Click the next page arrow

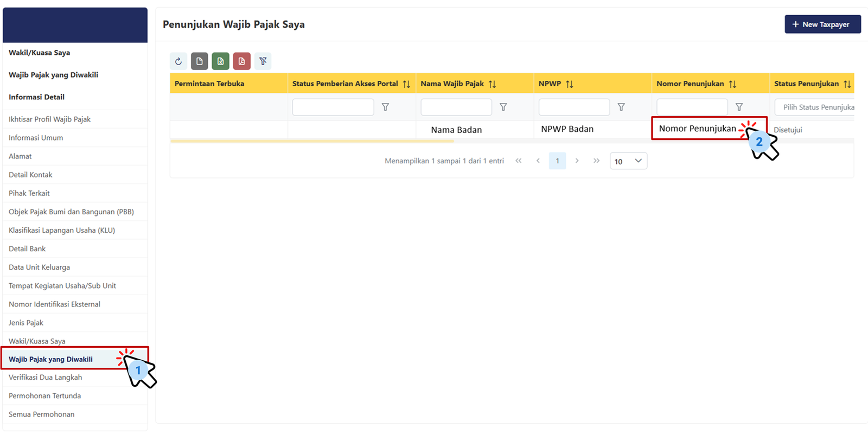tap(577, 161)
